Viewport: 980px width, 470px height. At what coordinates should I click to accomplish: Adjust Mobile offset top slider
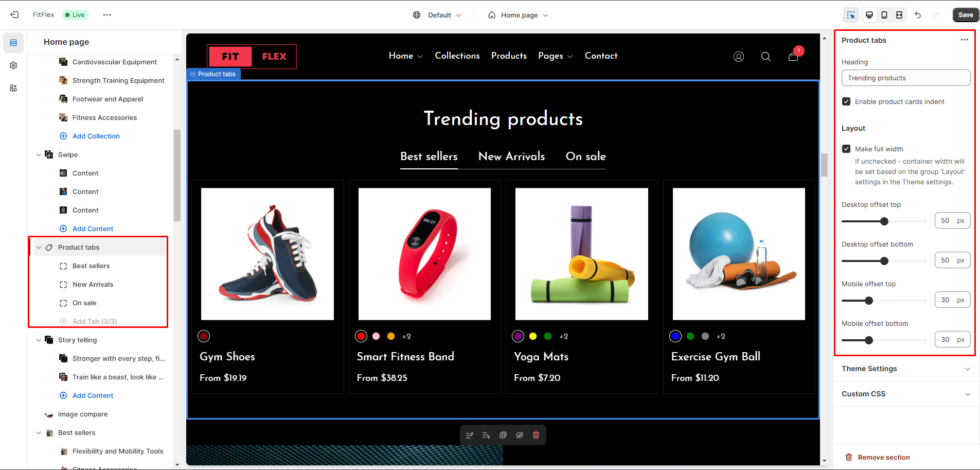pos(884,301)
